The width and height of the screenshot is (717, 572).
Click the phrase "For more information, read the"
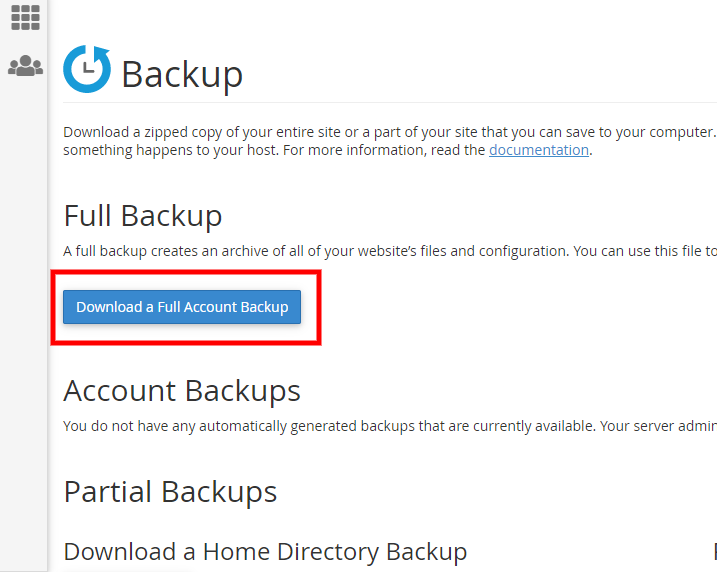384,150
